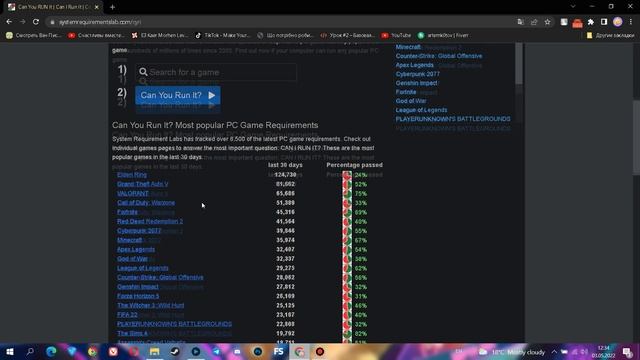Go back using the browser back arrow
This screenshot has height=360, width=640.
pyautogui.click(x=9, y=22)
